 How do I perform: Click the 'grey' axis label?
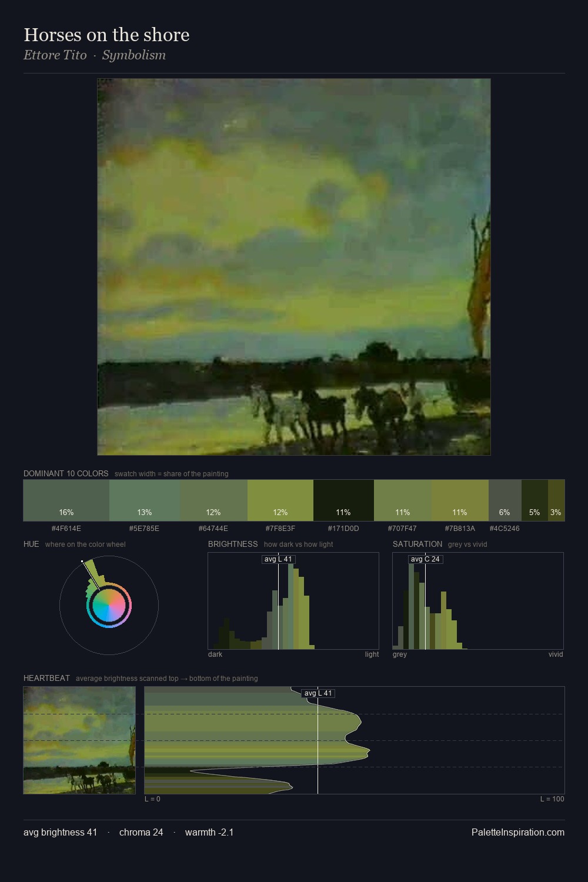(400, 654)
